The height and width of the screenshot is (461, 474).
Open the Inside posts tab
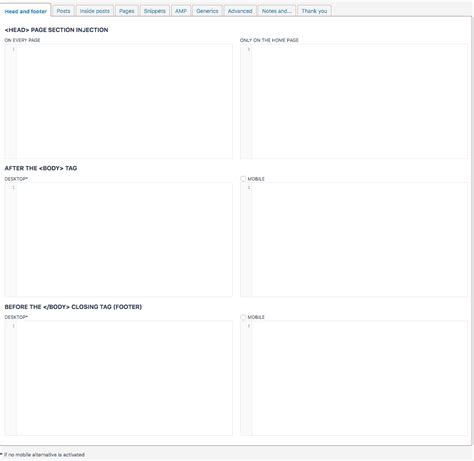[x=95, y=11]
